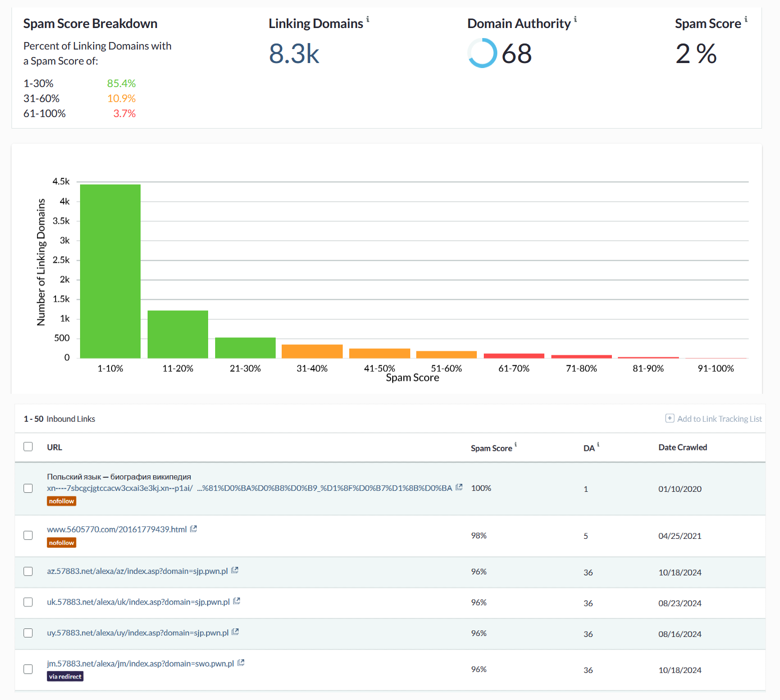Tick the uy.57883.net row checkbox
This screenshot has height=700, width=780.
coord(28,633)
